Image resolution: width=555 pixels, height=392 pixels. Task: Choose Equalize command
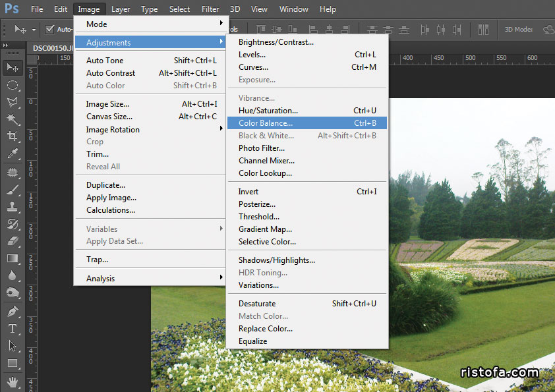[307, 341]
